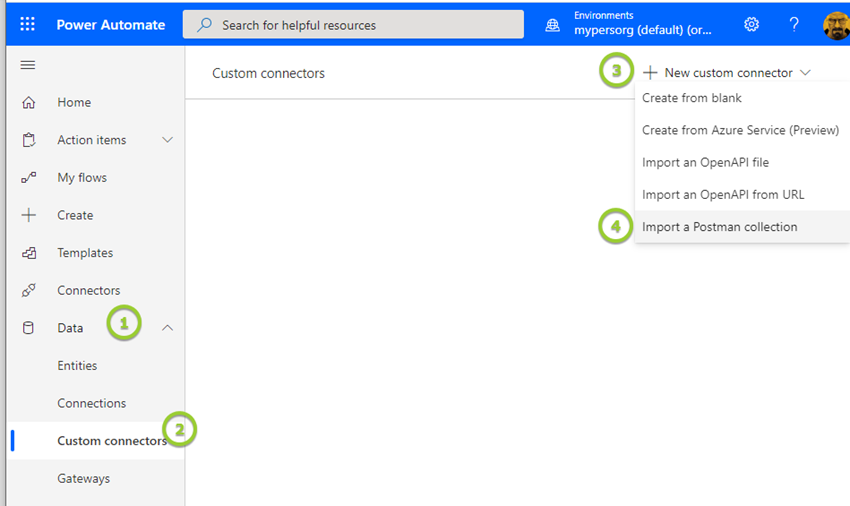The image size is (850, 506).
Task: Collapse the left navigation hamburger menu
Action: coord(28,65)
